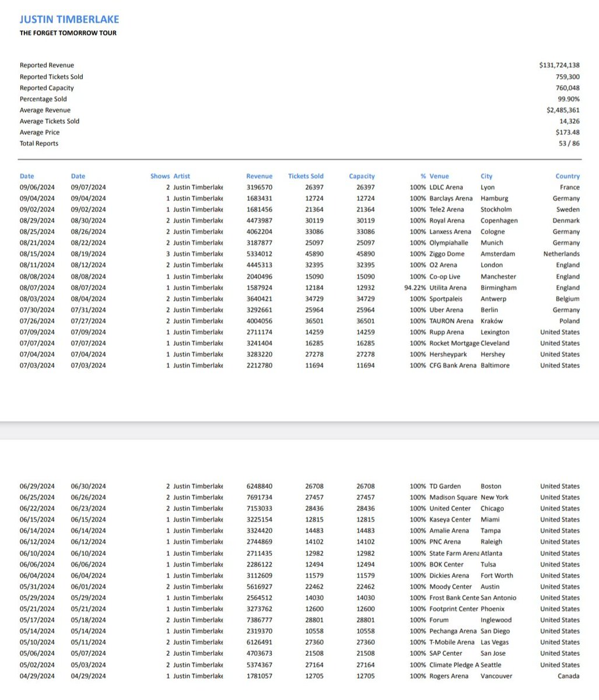The image size is (599, 700).
Task: Click the Amsterdam city cell
Action: point(498,254)
